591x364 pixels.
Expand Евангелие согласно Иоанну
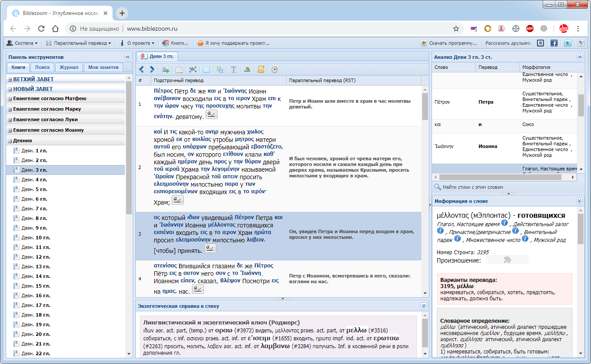tap(10, 130)
